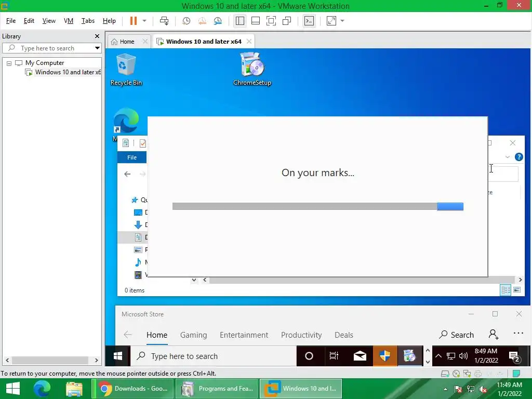Click Revert to snapshot toolbar icon

coord(202,21)
